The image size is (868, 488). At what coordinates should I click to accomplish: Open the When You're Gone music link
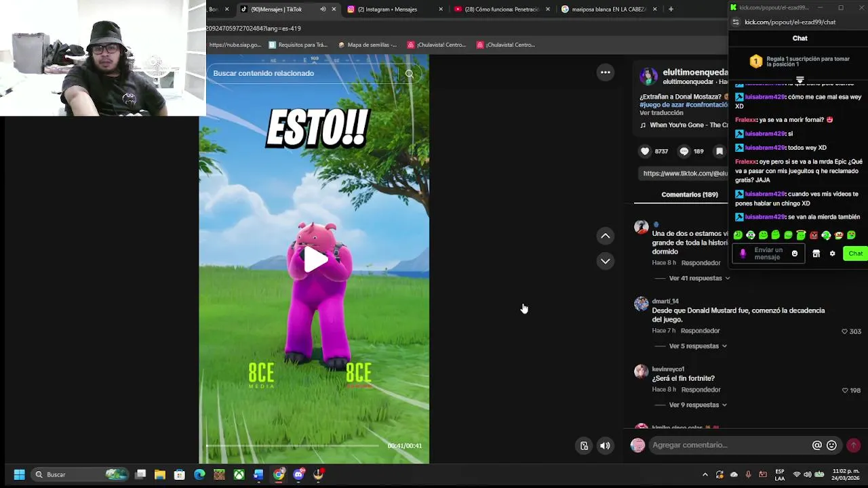684,125
